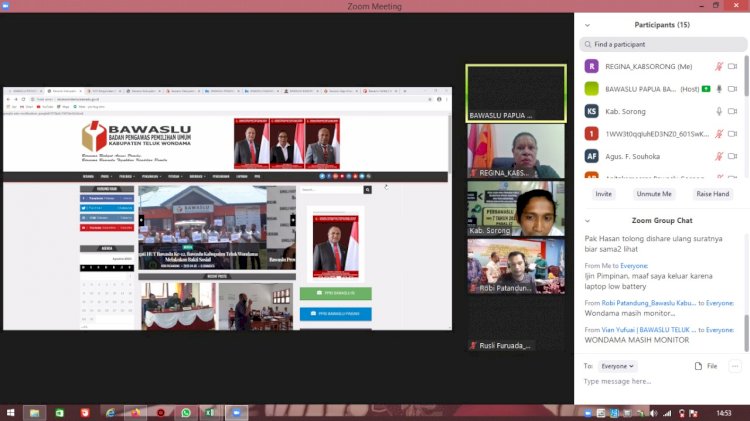
Task: Click the slider's right arrow on the website
Action: click(293, 220)
